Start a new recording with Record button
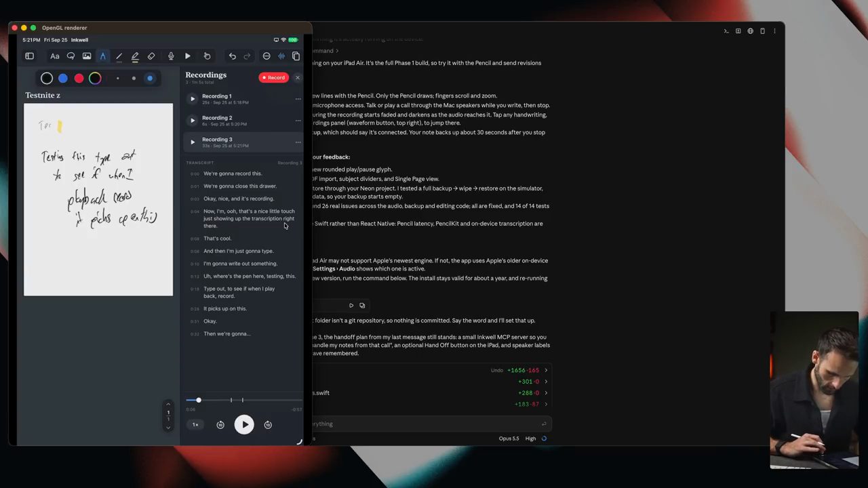This screenshot has width=868, height=488. click(x=273, y=77)
